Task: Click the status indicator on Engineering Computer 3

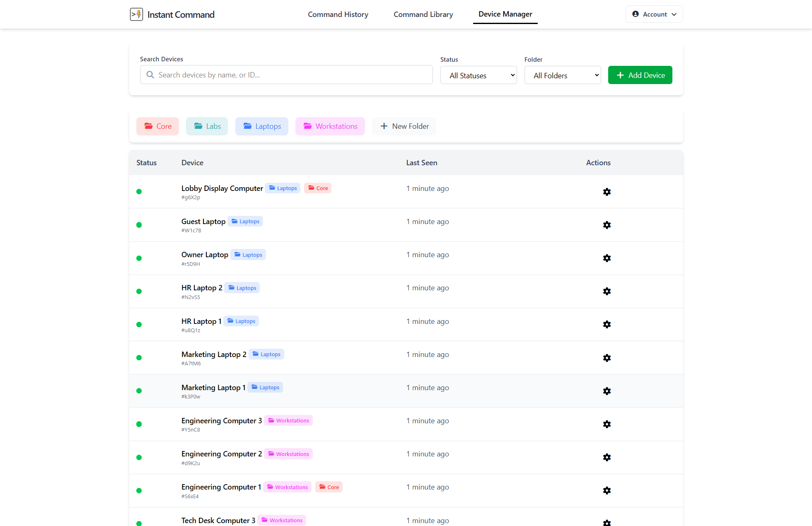Action: (139, 424)
